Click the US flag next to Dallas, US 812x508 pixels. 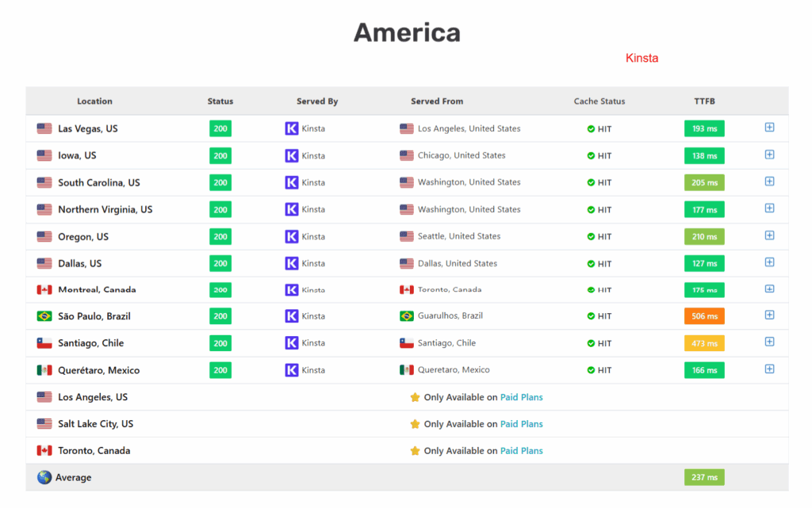[x=44, y=262]
